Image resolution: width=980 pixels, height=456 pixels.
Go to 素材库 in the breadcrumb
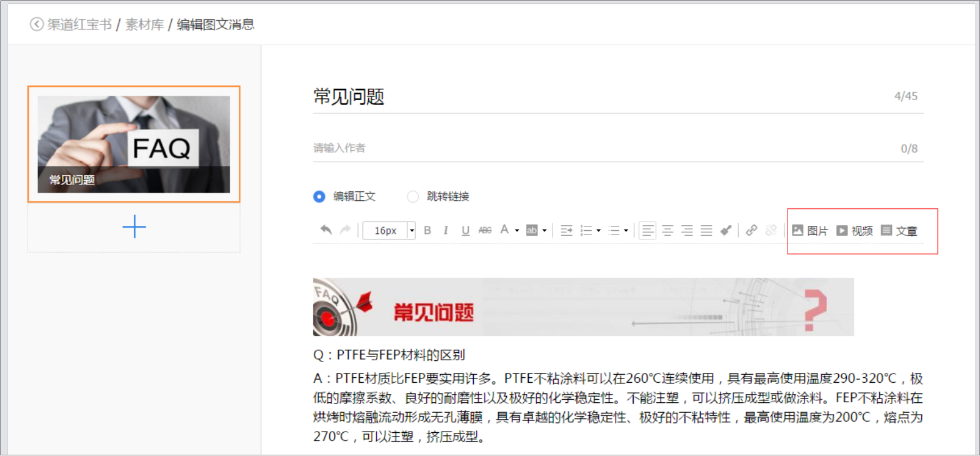pyautogui.click(x=144, y=24)
